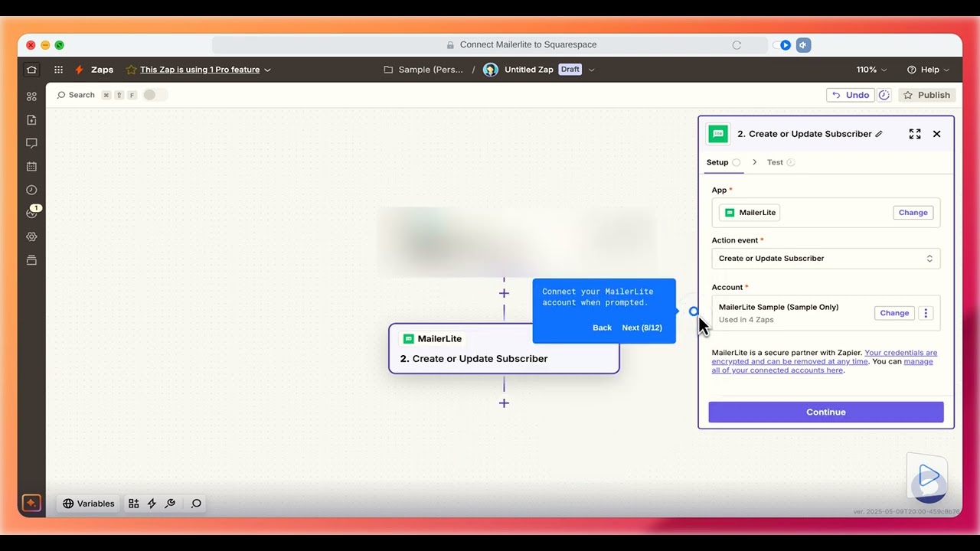Open the calendar icon in left sidebar

pos(31,166)
